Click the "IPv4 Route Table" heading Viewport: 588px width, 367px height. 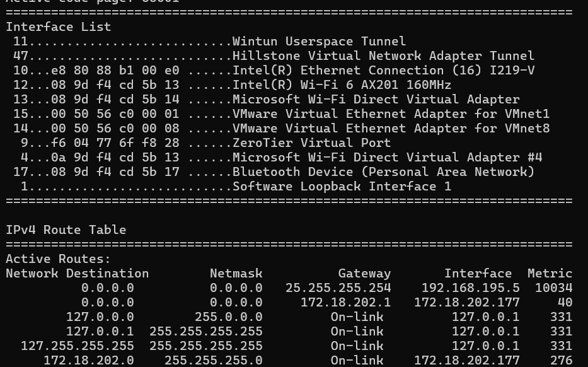[66, 230]
